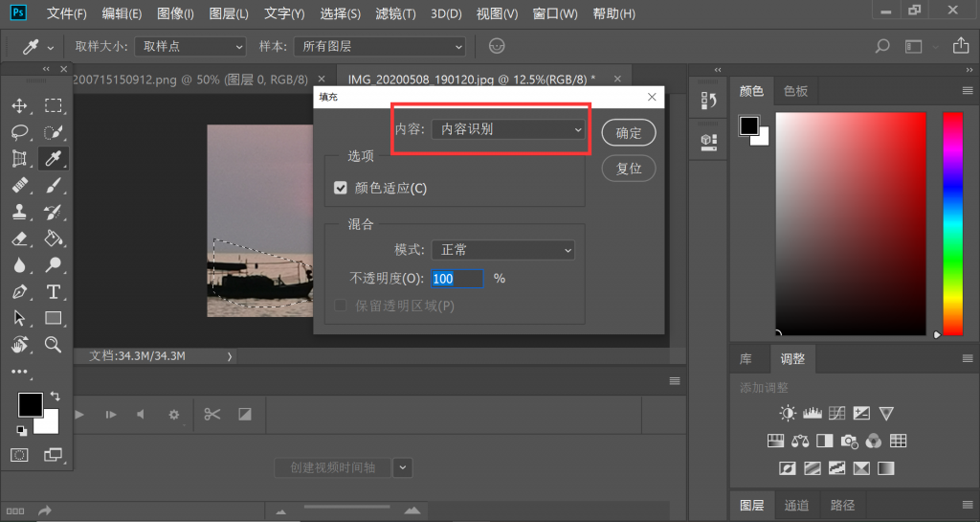Select the Paint Bucket tool

tap(54, 238)
